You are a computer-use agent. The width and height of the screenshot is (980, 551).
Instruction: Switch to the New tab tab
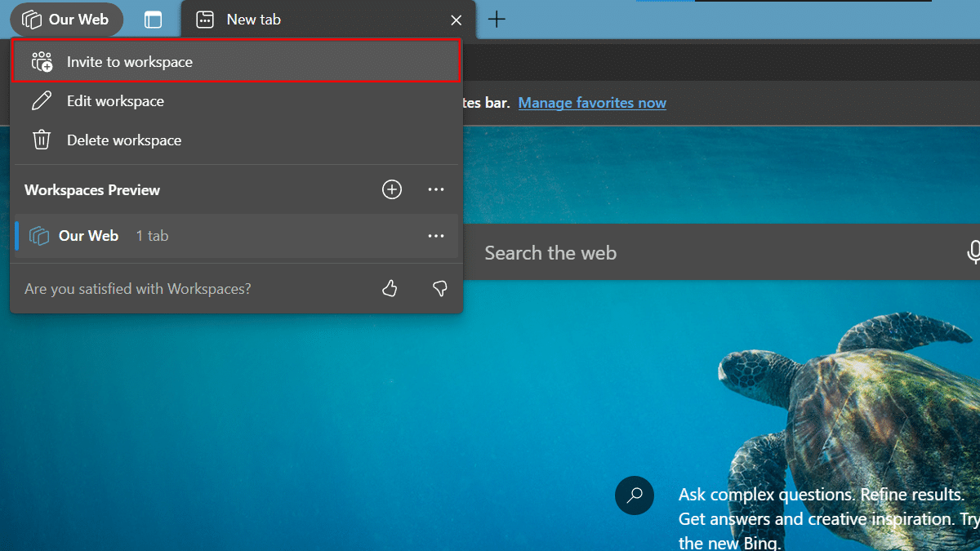point(327,20)
